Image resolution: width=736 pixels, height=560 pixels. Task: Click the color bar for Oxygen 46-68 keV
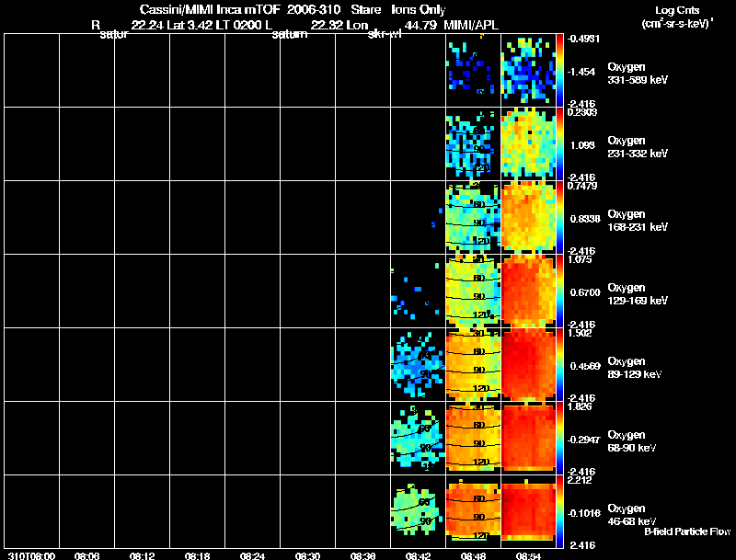pos(560,512)
